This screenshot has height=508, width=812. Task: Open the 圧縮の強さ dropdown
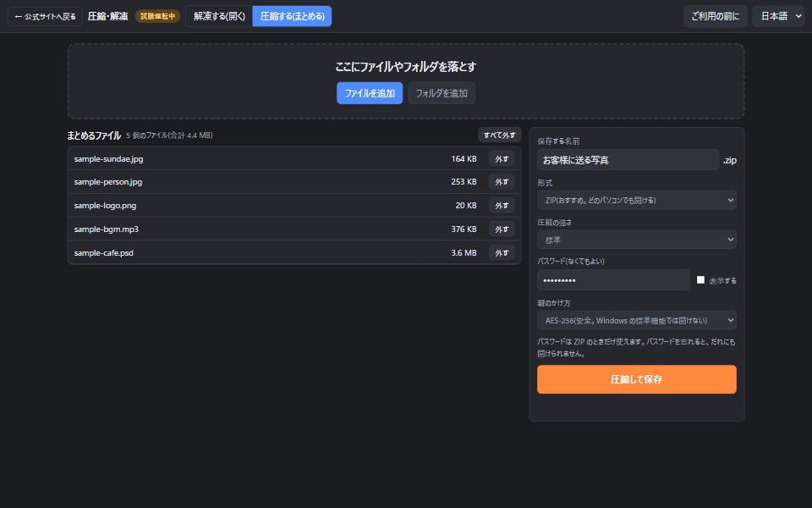(636, 240)
